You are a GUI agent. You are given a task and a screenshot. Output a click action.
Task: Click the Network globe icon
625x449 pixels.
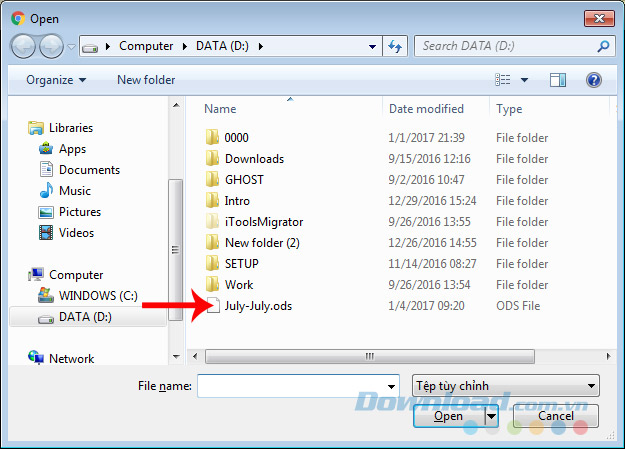pyautogui.click(x=36, y=357)
